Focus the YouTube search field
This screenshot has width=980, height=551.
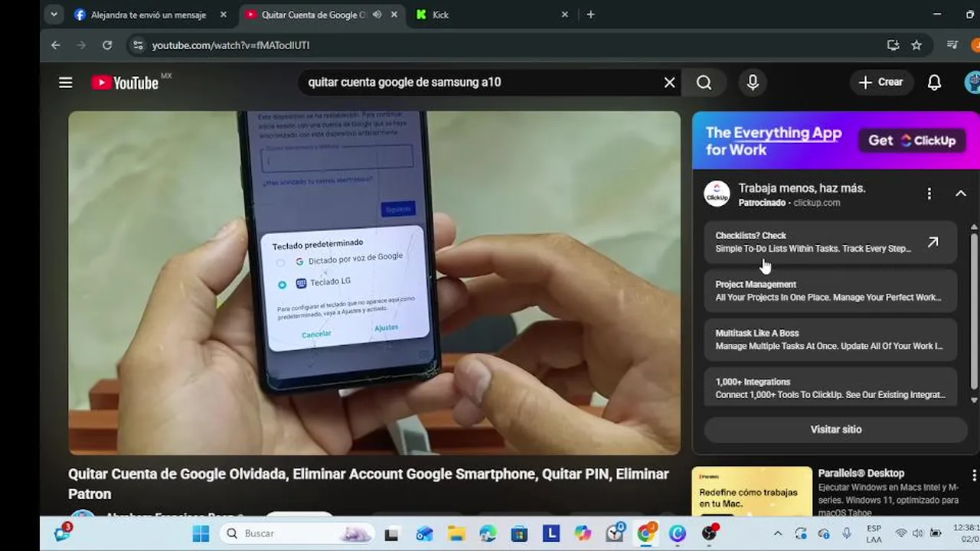pos(482,83)
